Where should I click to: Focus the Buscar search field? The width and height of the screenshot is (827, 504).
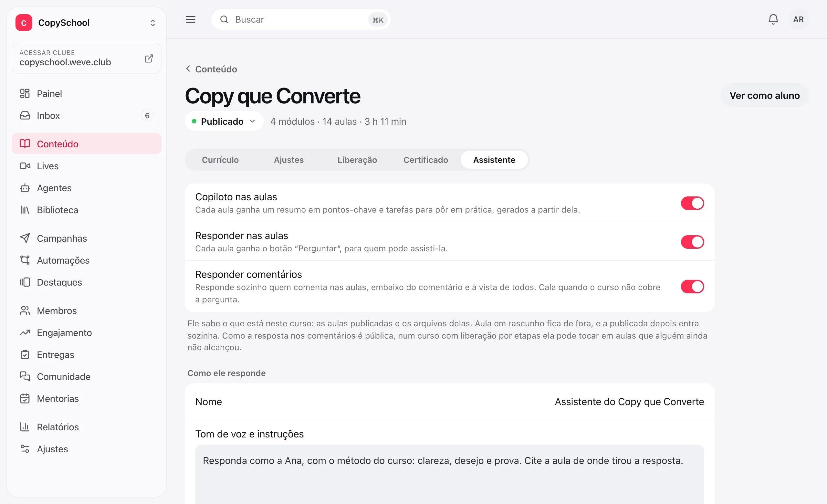(301, 19)
